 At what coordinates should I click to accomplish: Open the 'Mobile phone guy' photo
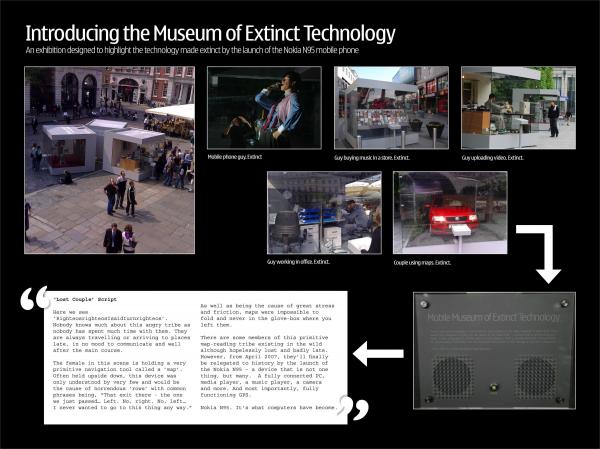tap(264, 108)
